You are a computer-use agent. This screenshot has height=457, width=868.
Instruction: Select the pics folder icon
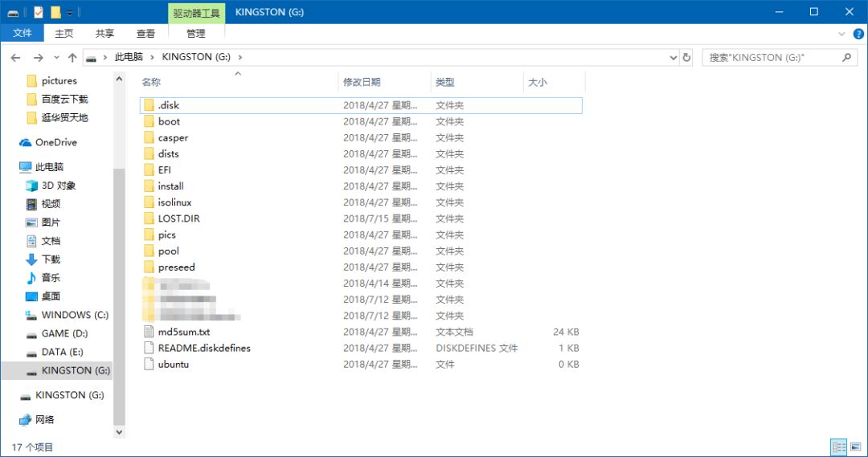click(x=149, y=235)
